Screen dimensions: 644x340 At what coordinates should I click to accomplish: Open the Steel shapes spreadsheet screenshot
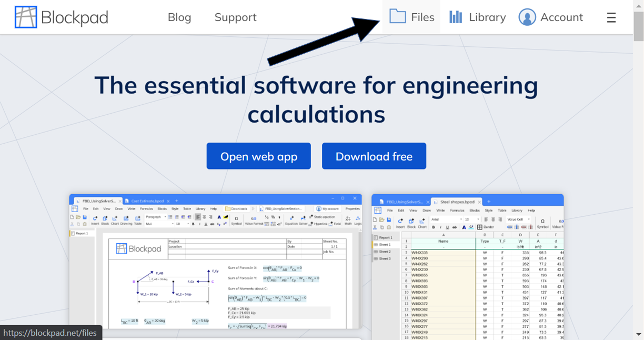[x=468, y=267]
